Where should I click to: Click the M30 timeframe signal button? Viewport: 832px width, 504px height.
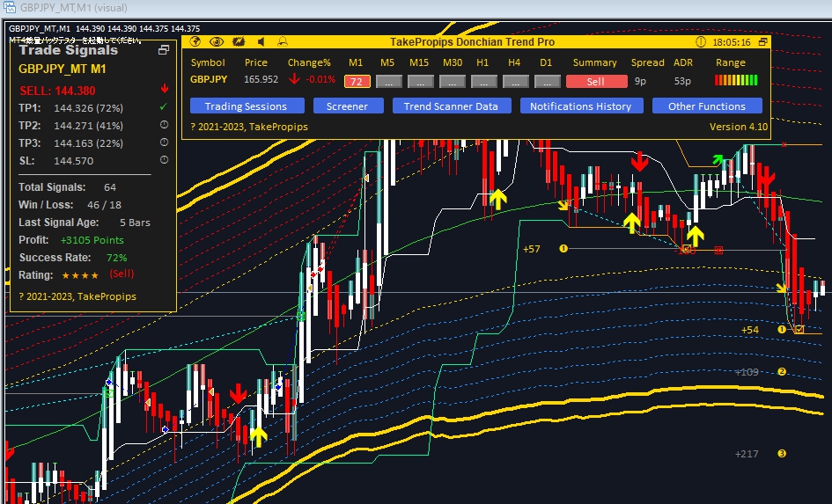pyautogui.click(x=452, y=82)
